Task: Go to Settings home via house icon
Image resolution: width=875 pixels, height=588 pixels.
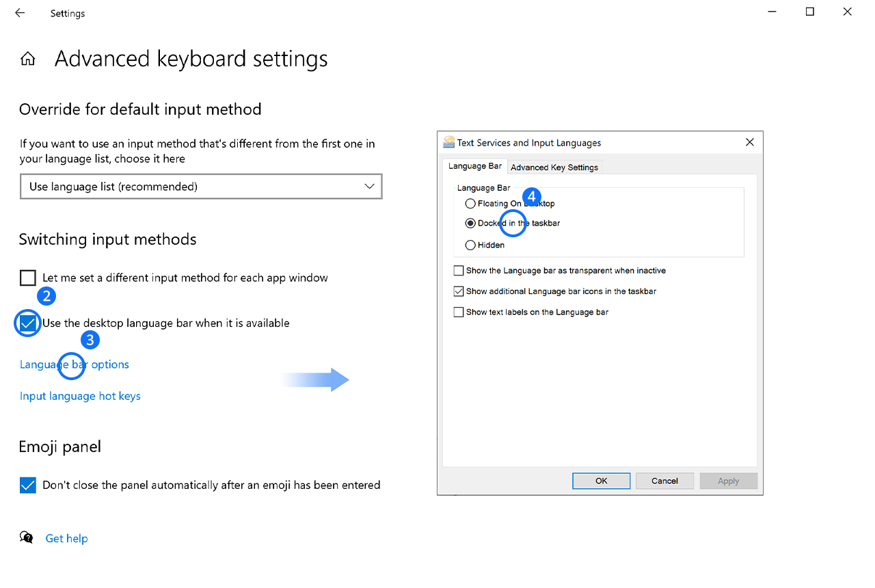Action: pyautogui.click(x=28, y=59)
